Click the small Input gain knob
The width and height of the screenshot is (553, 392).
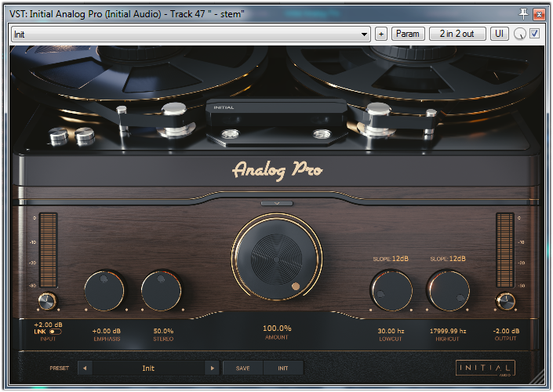[48, 301]
